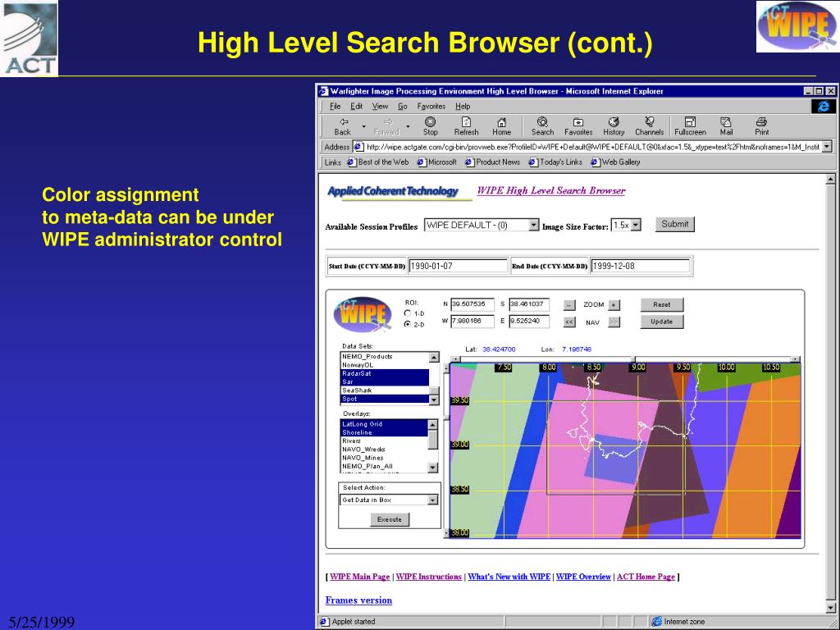The width and height of the screenshot is (840, 630).
Task: Open the Forward button history arrow
Action: pyautogui.click(x=408, y=127)
